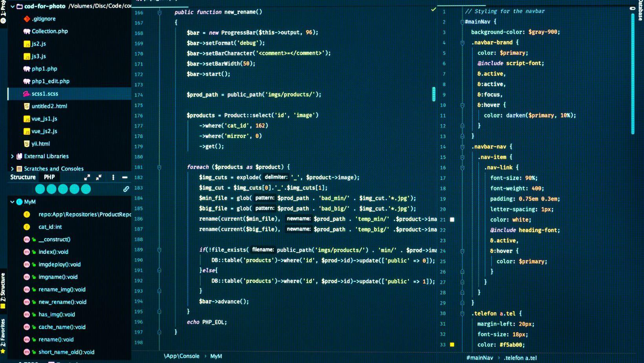Screen dimensions: 644x363
Task: Click the MyM breadcrumb below PHP editor
Action: (216, 356)
